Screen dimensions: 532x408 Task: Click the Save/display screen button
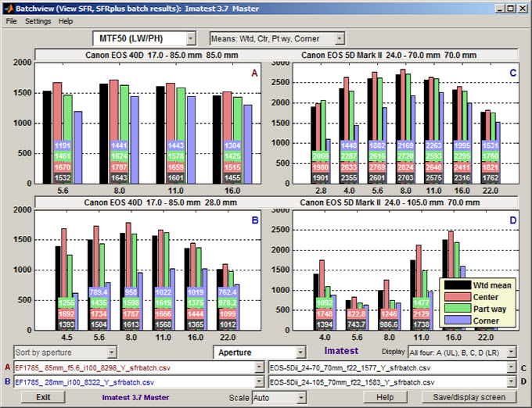click(469, 397)
